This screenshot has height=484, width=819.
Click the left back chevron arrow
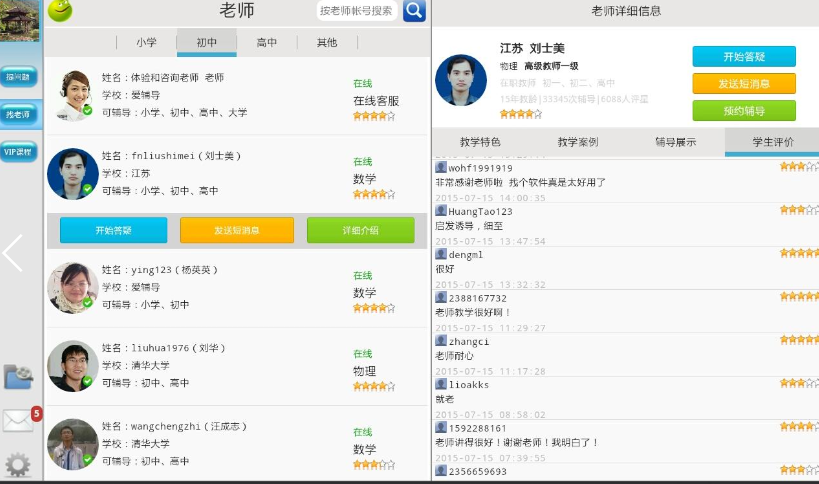point(12,253)
